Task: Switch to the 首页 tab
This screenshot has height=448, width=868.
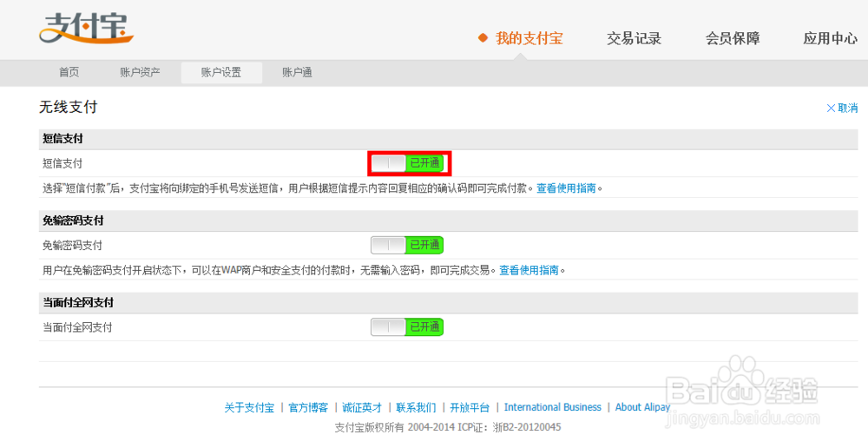Action: pos(69,73)
